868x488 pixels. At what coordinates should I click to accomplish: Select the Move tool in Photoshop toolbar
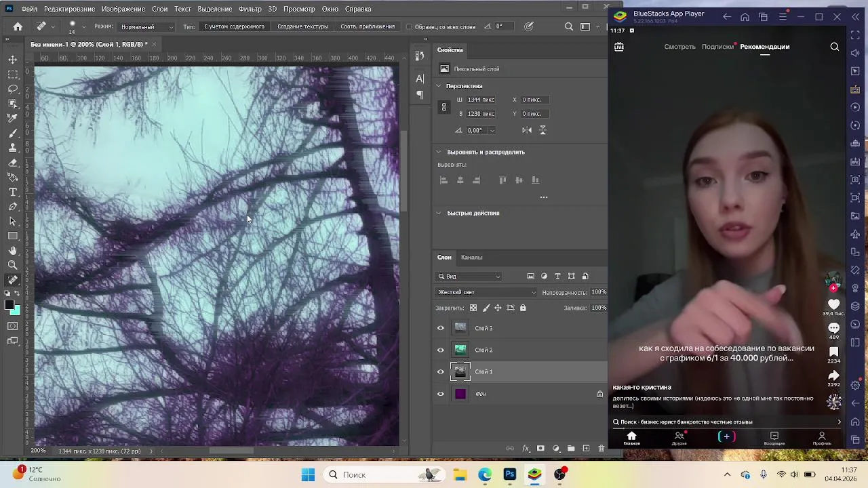coord(13,59)
